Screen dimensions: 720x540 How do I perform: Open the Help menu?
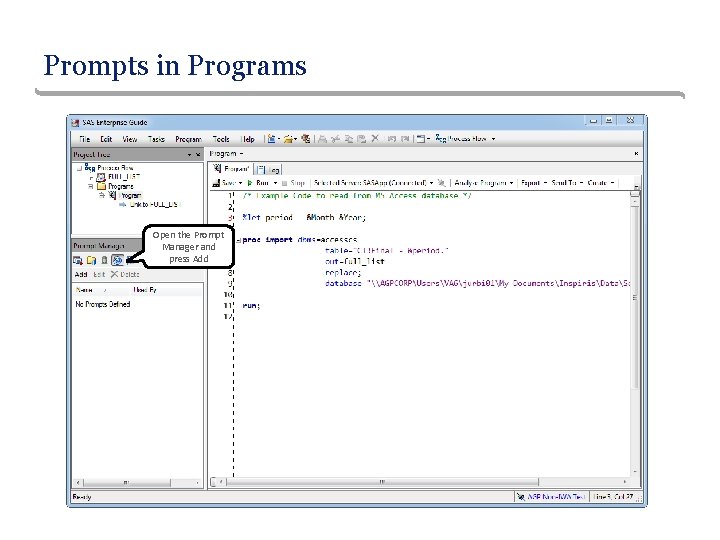pos(248,139)
